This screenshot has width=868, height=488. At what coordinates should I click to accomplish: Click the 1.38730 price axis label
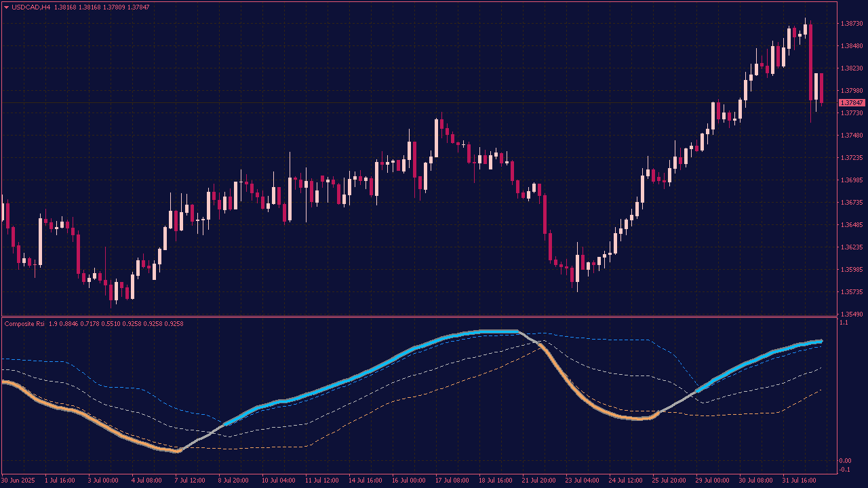(851, 24)
